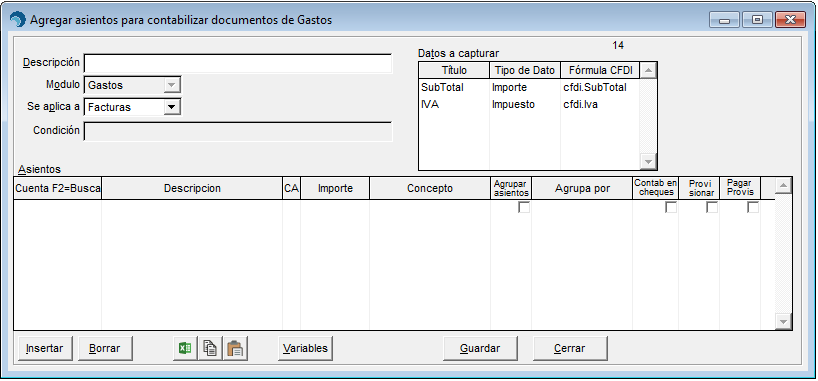Click Asientos grid scroll down arrow
818x381 pixels.
click(x=783, y=322)
